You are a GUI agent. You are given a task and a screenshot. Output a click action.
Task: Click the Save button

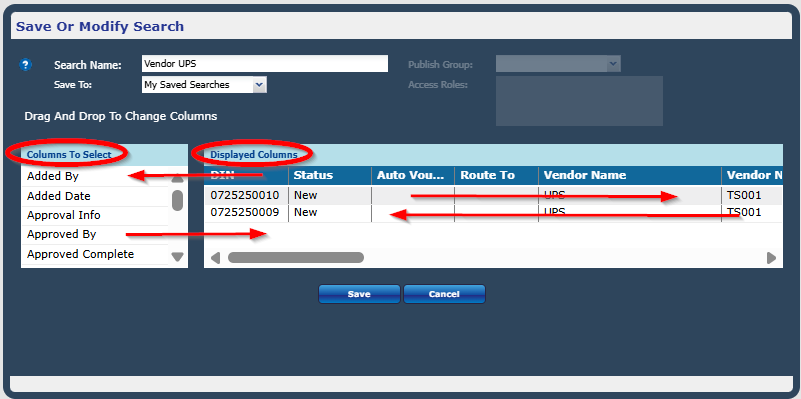click(359, 294)
